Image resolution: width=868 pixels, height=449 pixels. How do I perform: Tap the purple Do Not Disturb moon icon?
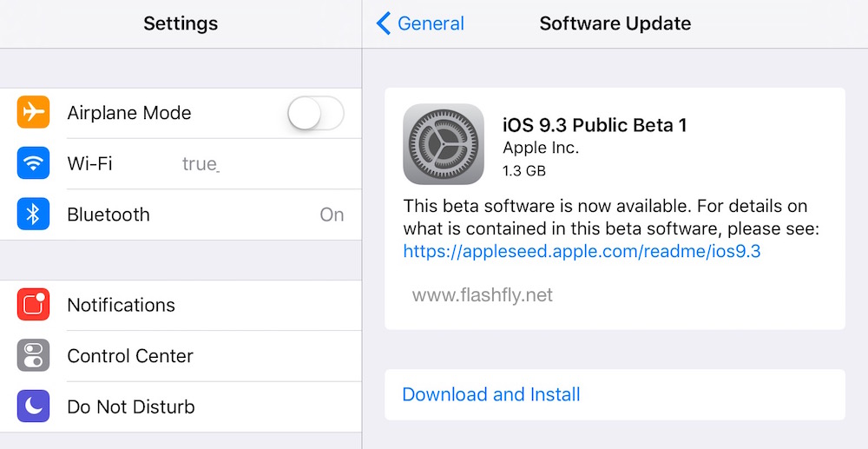coord(33,406)
